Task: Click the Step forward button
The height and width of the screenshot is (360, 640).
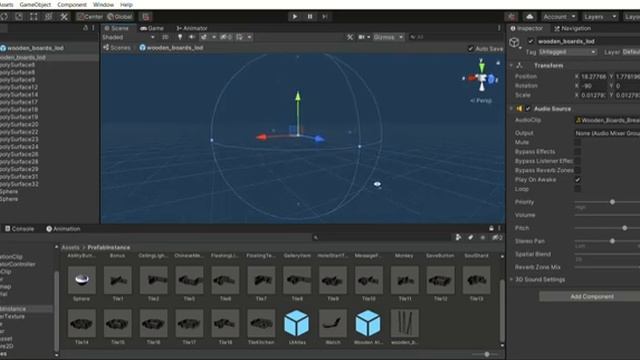Action: click(x=325, y=17)
